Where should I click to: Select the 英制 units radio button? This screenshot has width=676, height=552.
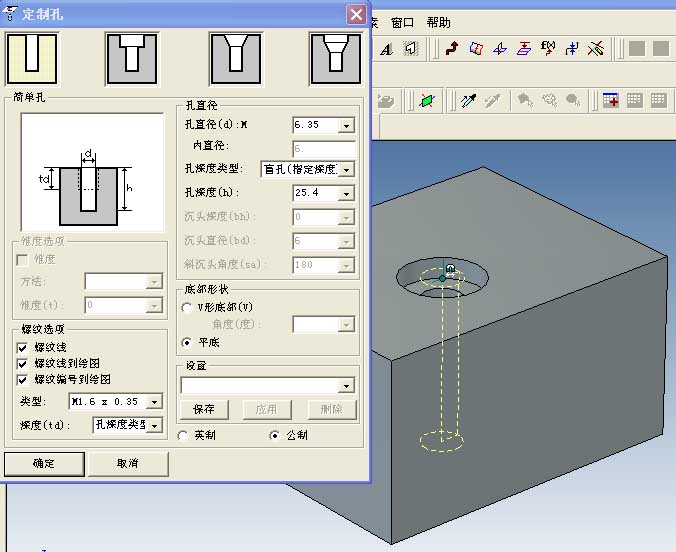pyautogui.click(x=183, y=436)
